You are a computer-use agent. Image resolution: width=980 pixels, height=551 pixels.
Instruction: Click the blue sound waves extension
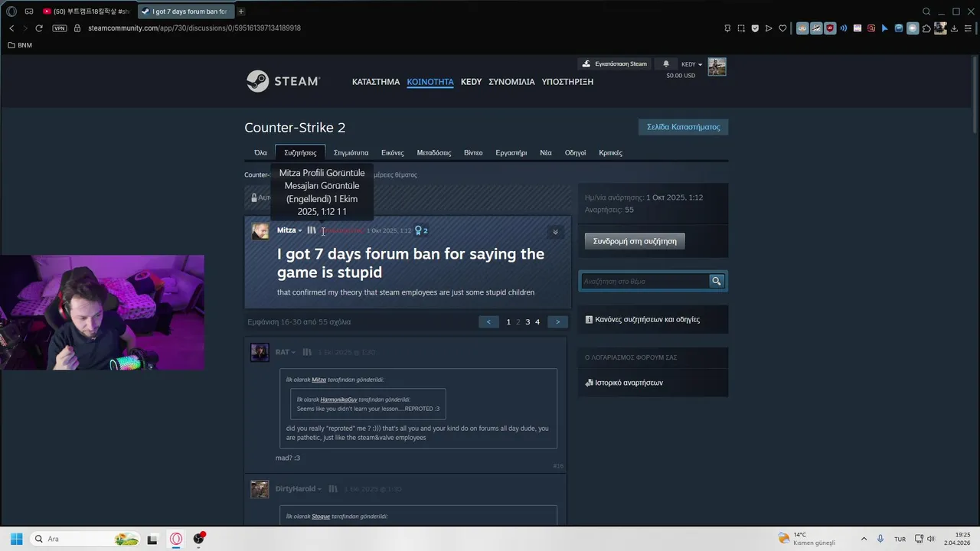point(844,28)
